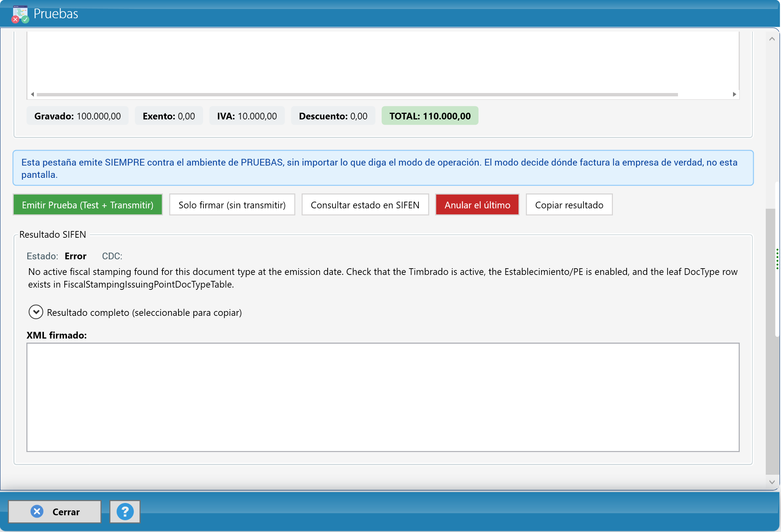Click the grid's right scroll arrow
Screen dimensions: 781x532
(x=734, y=94)
